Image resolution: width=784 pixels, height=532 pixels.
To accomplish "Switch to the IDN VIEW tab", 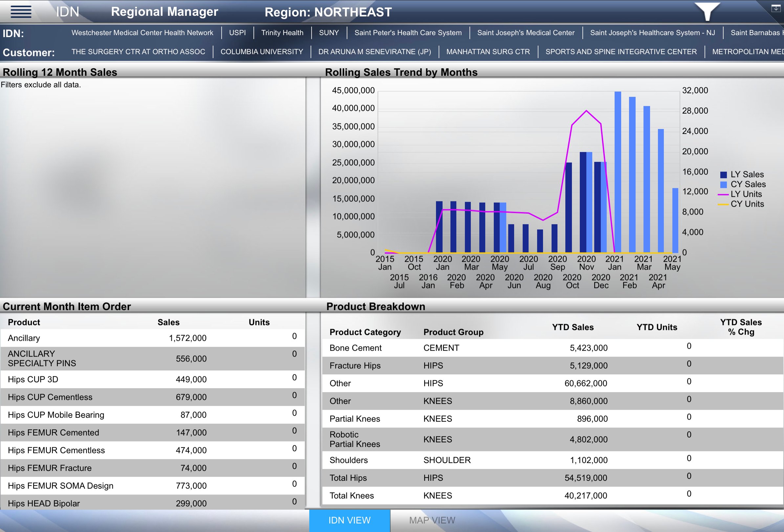I will (350, 520).
